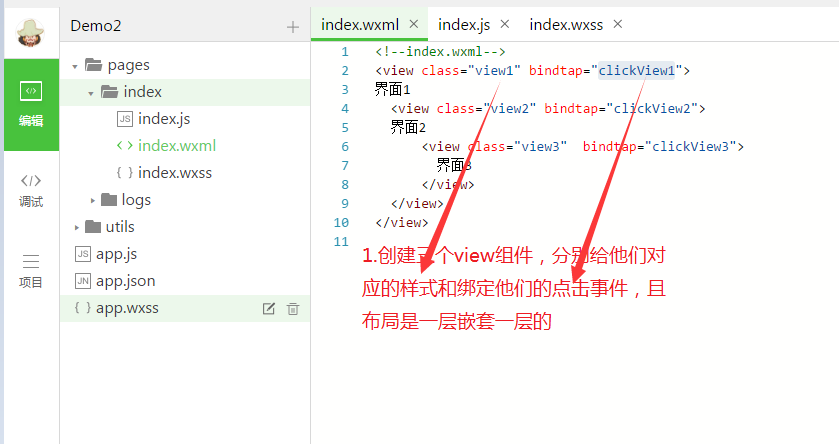Click the highlighted clickView1 text in editor
The height and width of the screenshot is (444, 839).
pos(637,71)
